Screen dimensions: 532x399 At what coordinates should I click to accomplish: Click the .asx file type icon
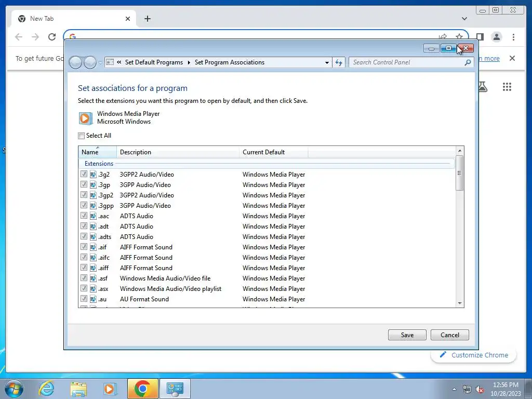[x=93, y=288]
